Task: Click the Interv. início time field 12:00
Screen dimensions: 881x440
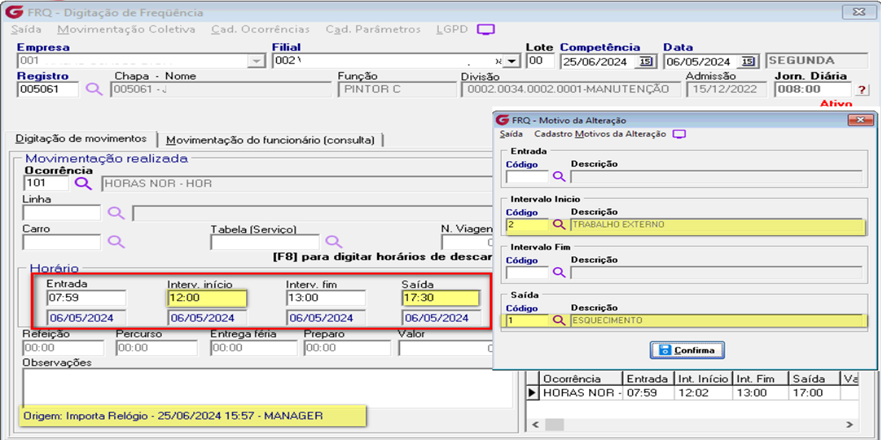Action: (x=207, y=298)
